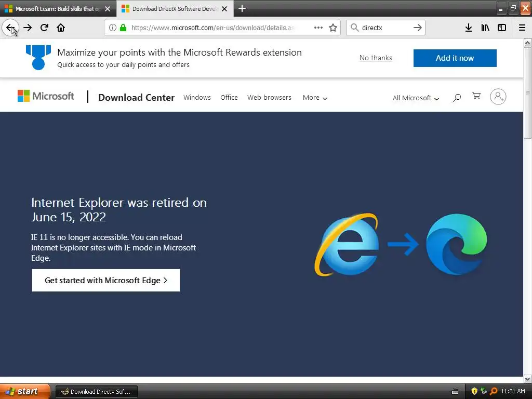
Task: Open page actions three-dot menu
Action: pyautogui.click(x=318, y=28)
